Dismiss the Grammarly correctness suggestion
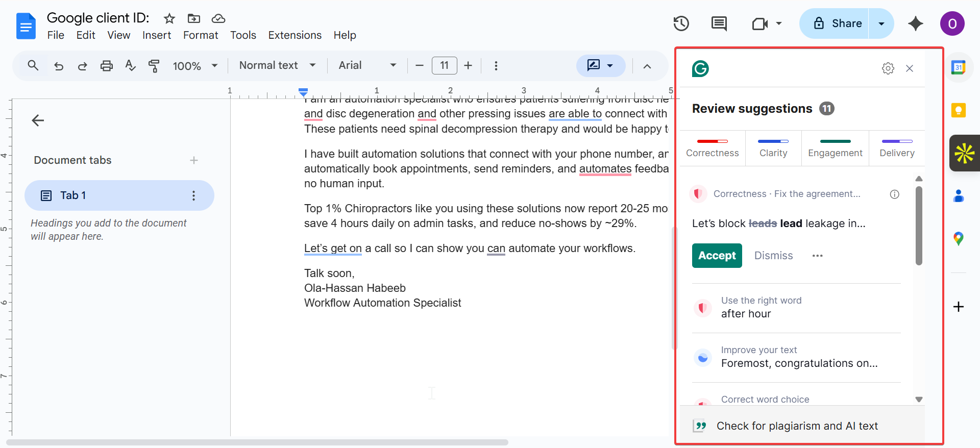This screenshot has height=448, width=980. coord(773,256)
